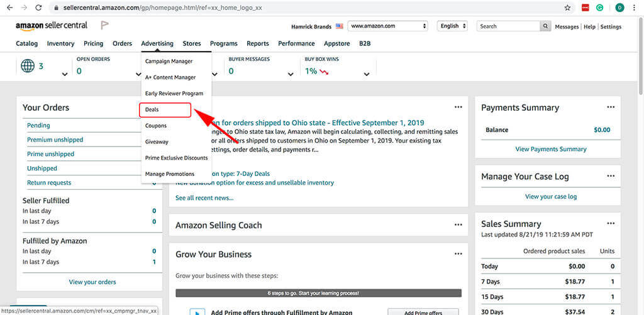
Task: Click the search magnifier button
Action: 545,26
